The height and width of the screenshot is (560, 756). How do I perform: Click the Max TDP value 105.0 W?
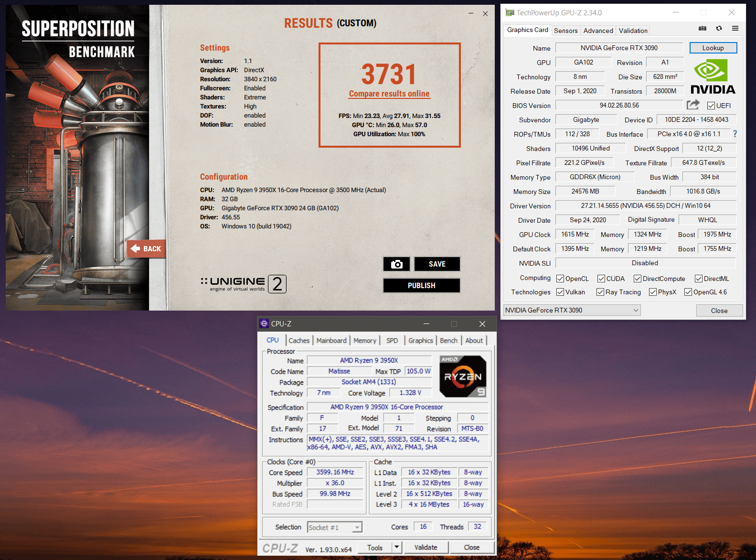coord(418,371)
